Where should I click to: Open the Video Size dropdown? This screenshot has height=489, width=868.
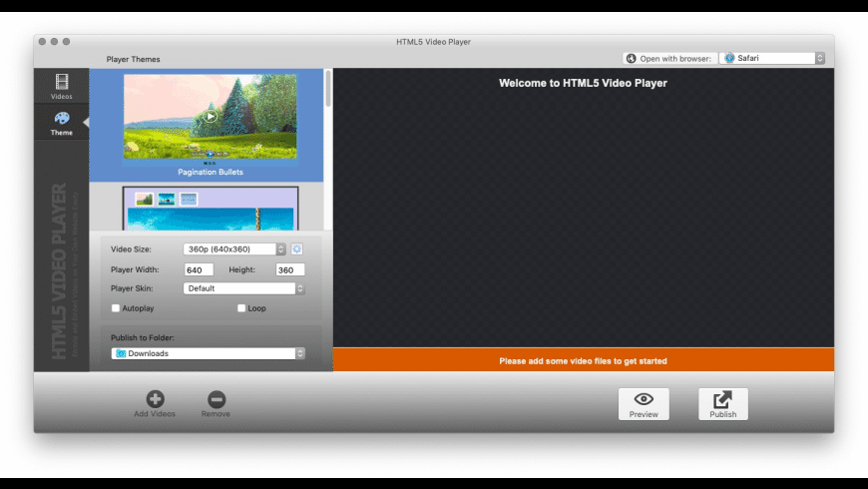click(x=234, y=249)
